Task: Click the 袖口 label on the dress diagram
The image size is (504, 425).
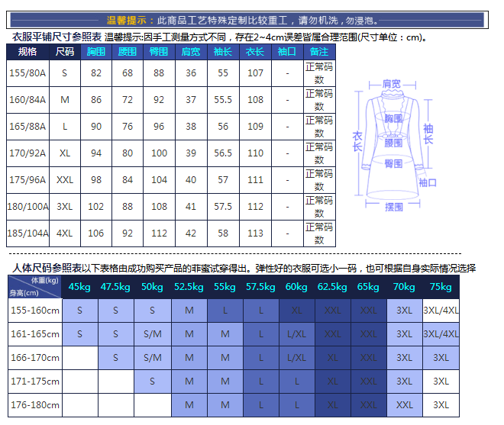Action: [428, 182]
